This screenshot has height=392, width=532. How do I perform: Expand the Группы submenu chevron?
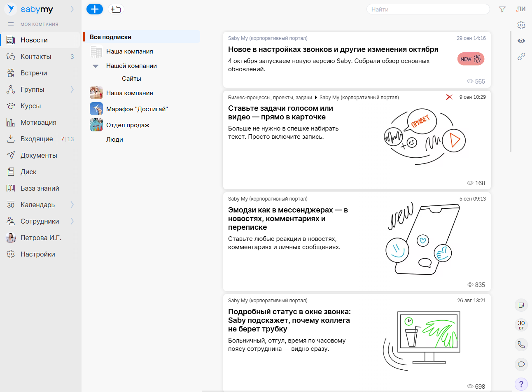coord(72,89)
